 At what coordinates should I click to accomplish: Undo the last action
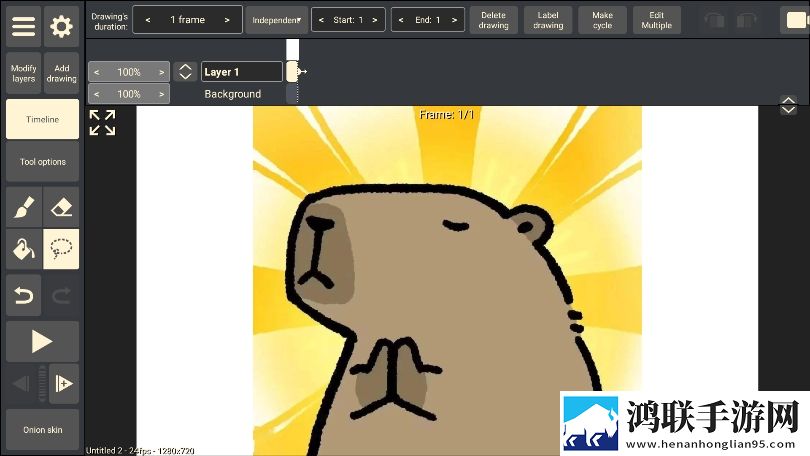[x=23, y=295]
